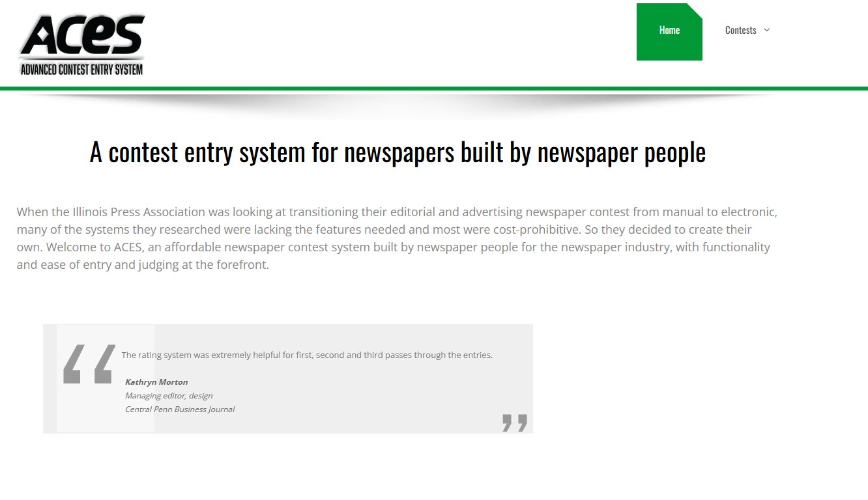Click the closing quotation mark icon

pyautogui.click(x=515, y=423)
